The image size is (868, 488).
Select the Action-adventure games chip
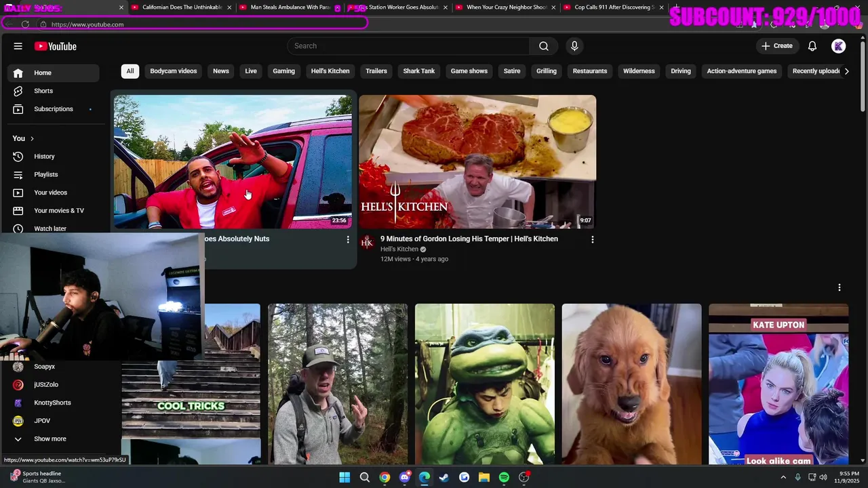742,71
